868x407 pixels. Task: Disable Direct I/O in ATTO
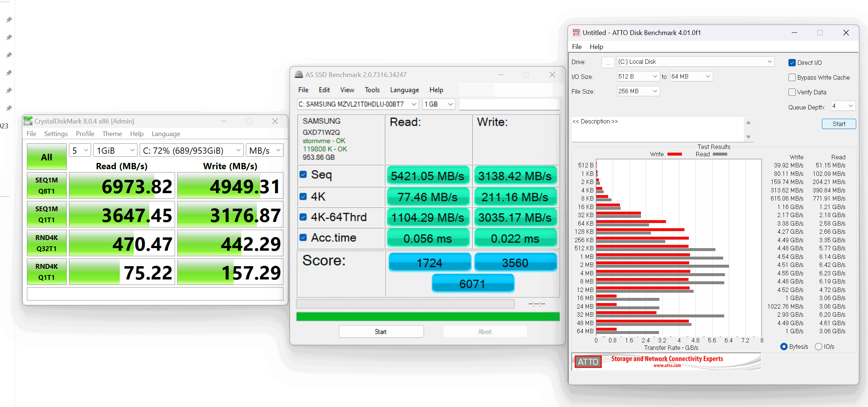(x=792, y=63)
